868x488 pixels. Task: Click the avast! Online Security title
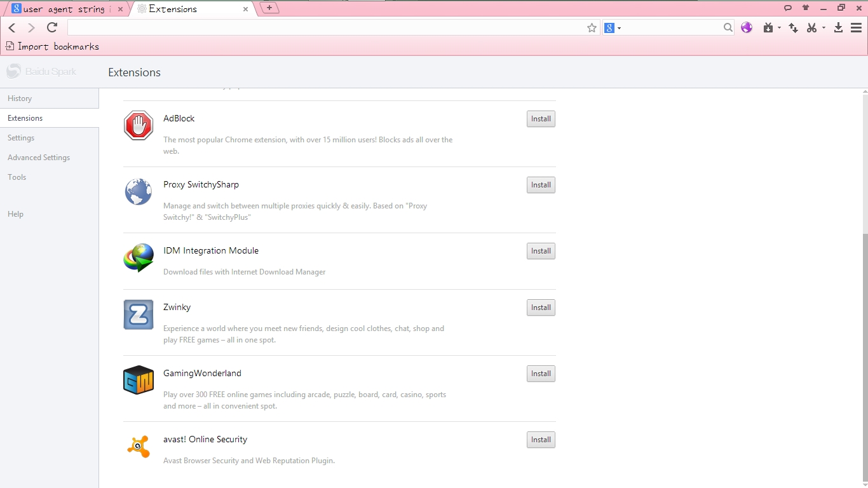tap(205, 439)
